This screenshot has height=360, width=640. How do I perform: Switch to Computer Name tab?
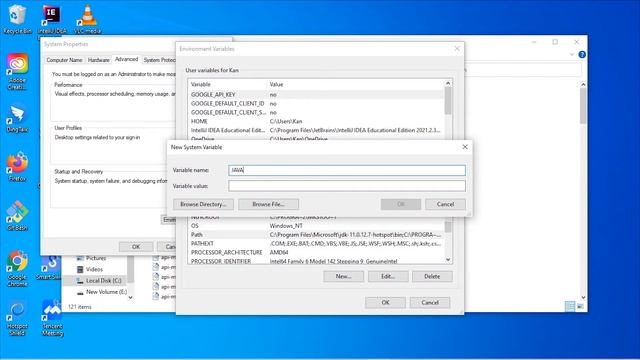(x=64, y=60)
